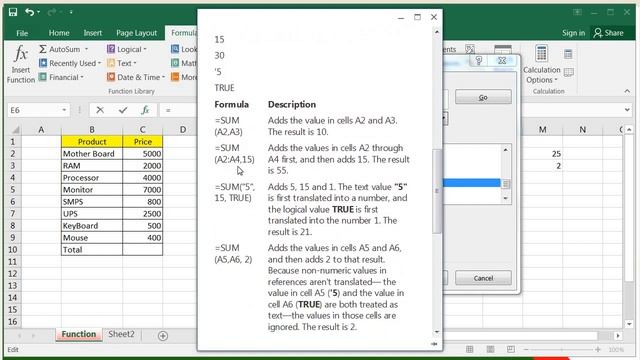
Task: Click the Help question mark in Insert Function dialog
Action: click(479, 61)
